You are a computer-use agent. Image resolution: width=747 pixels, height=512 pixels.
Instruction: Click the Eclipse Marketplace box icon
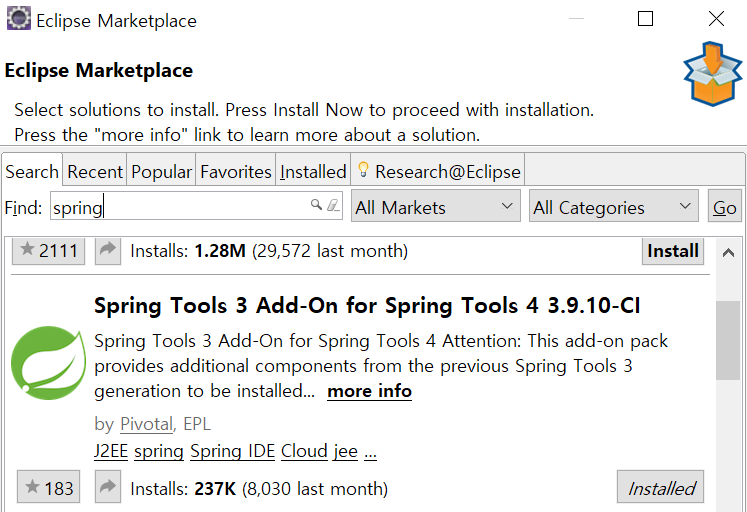pos(712,74)
